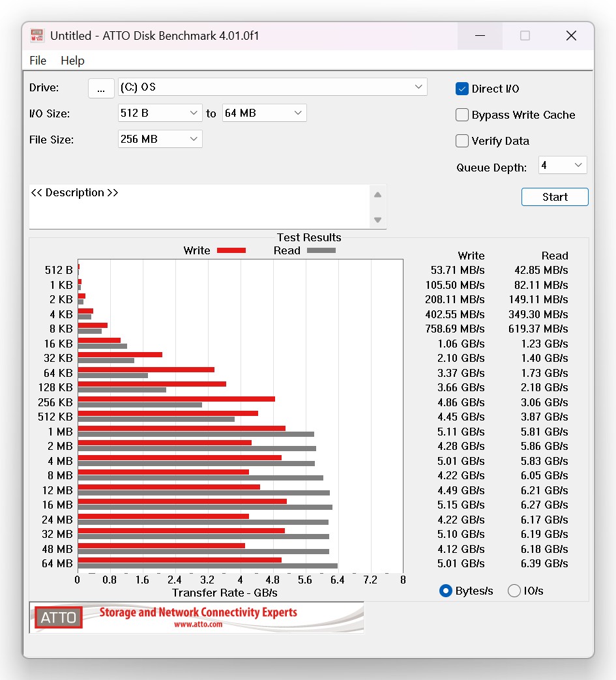The height and width of the screenshot is (680, 616).
Task: Click the 48 MB row label
Action: (57, 549)
